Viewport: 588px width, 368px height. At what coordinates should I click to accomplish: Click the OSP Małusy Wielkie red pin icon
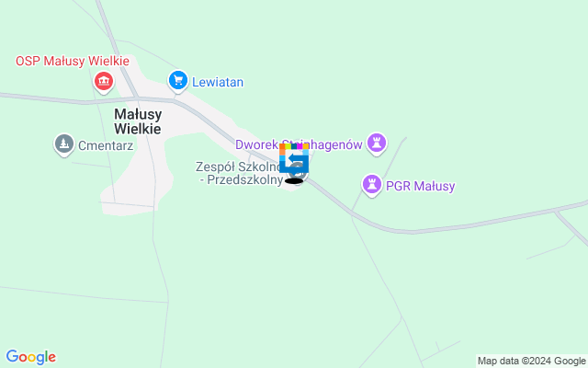coord(104,82)
